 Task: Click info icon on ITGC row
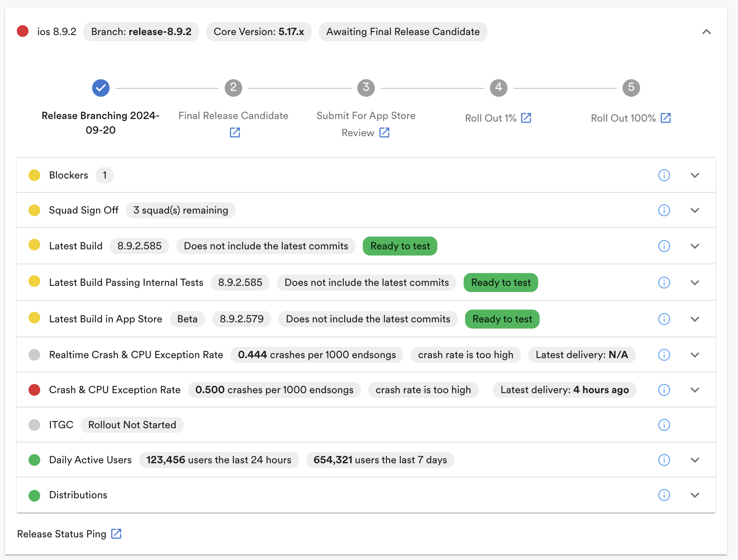point(664,425)
